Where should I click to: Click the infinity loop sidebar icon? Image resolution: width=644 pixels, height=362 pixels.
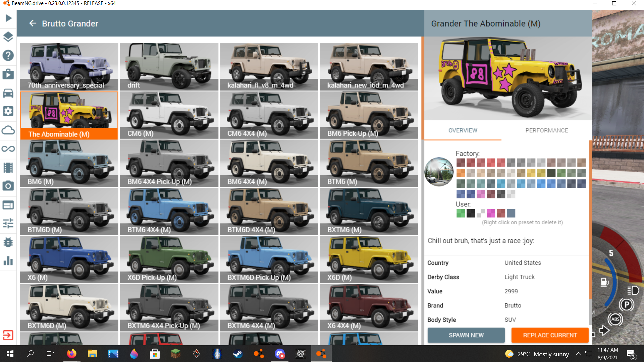(x=8, y=148)
